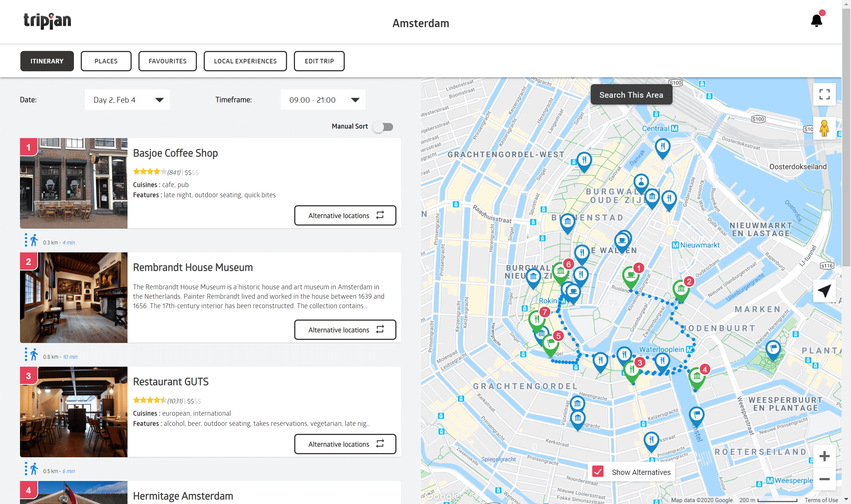Select blue restaurant pin near Kerkstraat
The width and height of the screenshot is (851, 504).
(x=651, y=441)
